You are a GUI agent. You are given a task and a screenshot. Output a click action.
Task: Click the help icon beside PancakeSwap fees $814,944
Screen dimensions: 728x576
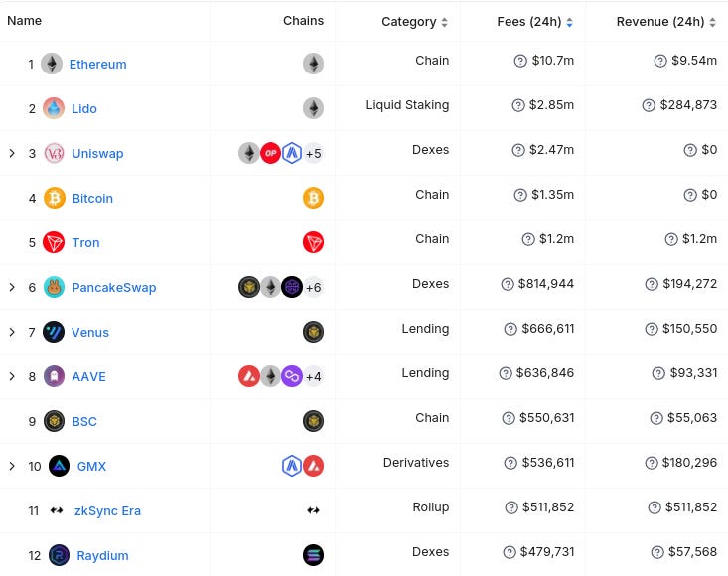508,284
